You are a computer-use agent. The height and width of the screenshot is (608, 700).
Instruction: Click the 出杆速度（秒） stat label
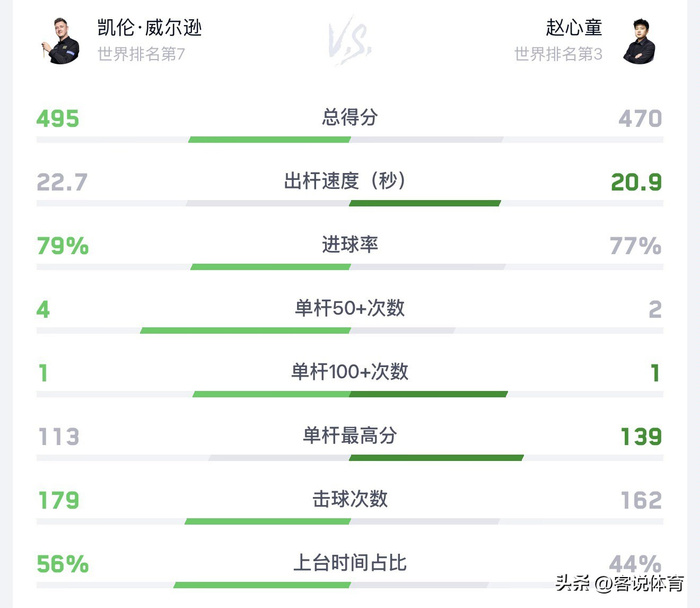(x=345, y=181)
